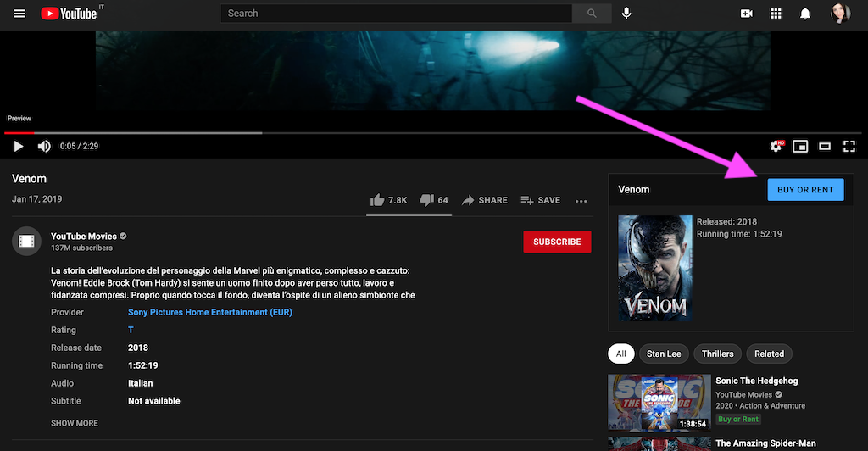This screenshot has width=868, height=451.
Task: Open Sonic The Hedgehog thumbnail
Action: click(659, 403)
